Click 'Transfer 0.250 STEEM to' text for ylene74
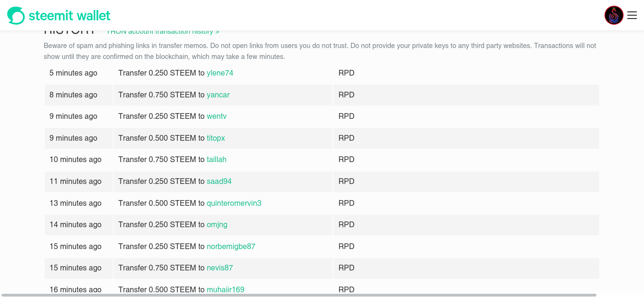Screen dimensions: 644x298 click(161, 73)
